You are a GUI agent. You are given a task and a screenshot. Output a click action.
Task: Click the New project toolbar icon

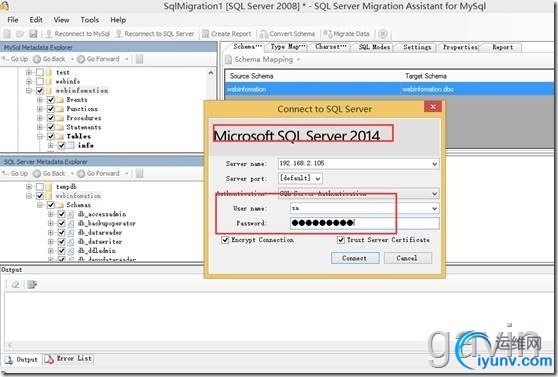pos(7,34)
